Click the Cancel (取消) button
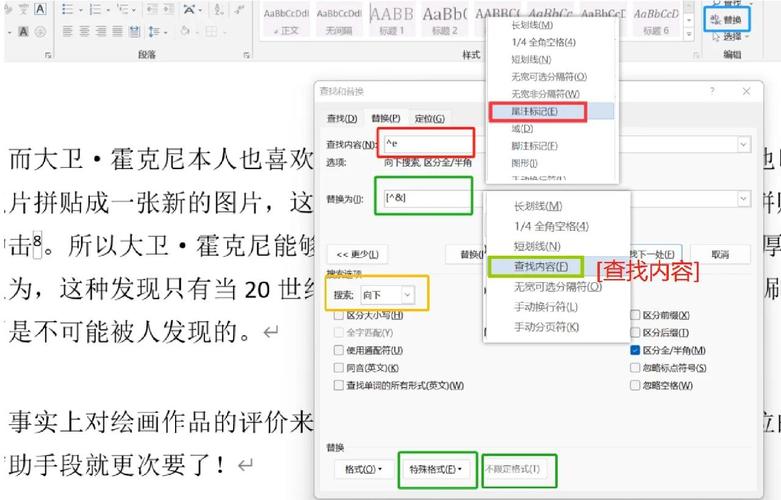 720,254
